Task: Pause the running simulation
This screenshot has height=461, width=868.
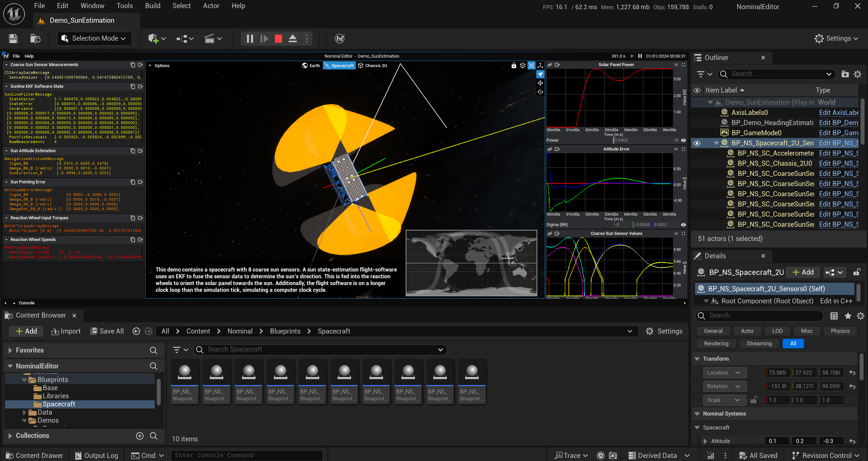Action: click(x=250, y=39)
